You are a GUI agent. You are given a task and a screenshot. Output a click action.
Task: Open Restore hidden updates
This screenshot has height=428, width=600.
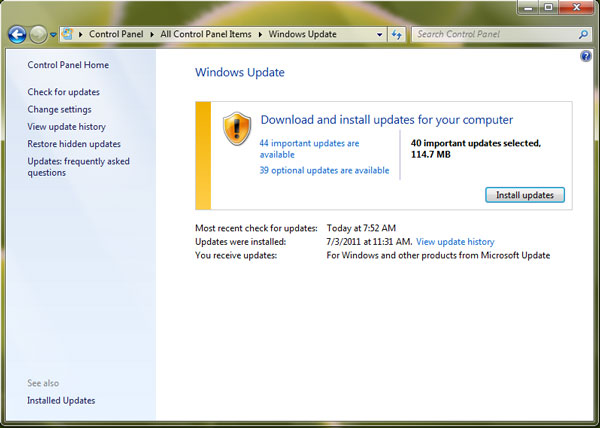pos(74,144)
